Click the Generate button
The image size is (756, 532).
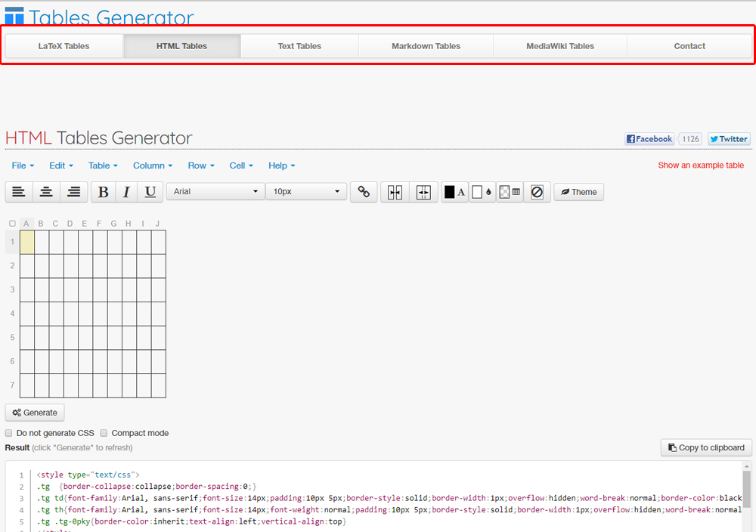(x=35, y=413)
